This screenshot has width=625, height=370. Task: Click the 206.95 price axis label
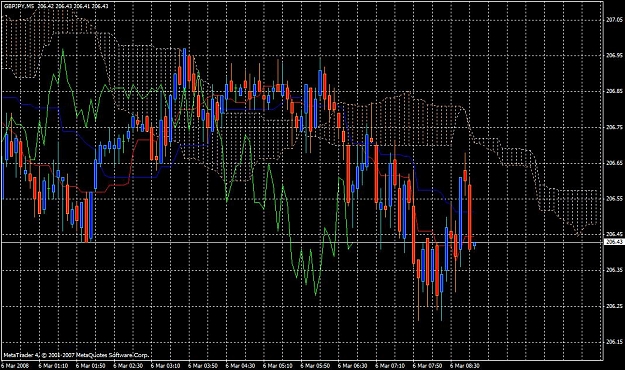coord(614,55)
